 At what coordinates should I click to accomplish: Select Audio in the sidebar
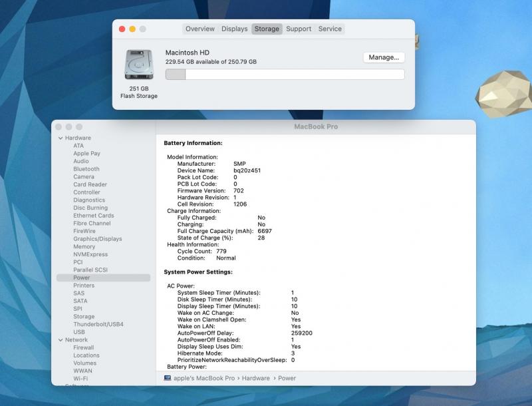click(81, 161)
